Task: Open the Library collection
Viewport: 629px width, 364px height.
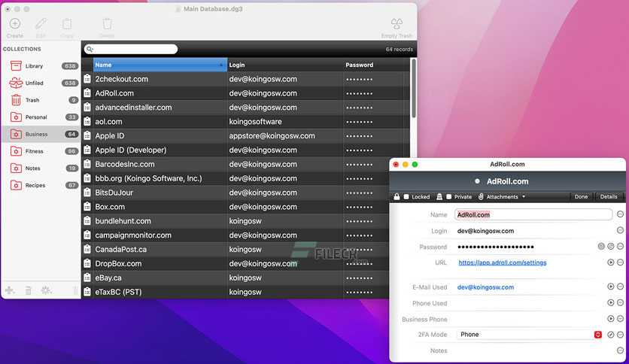Action: coord(41,65)
